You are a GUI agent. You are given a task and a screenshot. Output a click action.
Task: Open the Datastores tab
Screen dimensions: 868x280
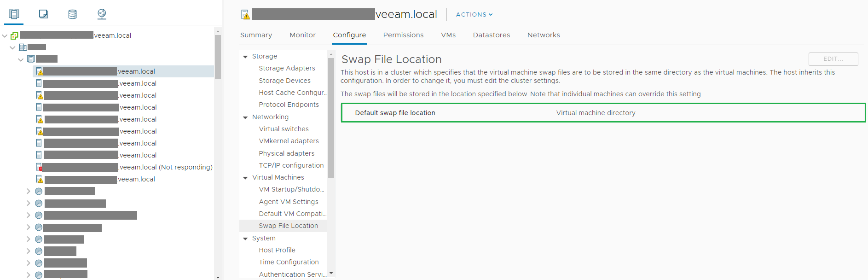[492, 35]
